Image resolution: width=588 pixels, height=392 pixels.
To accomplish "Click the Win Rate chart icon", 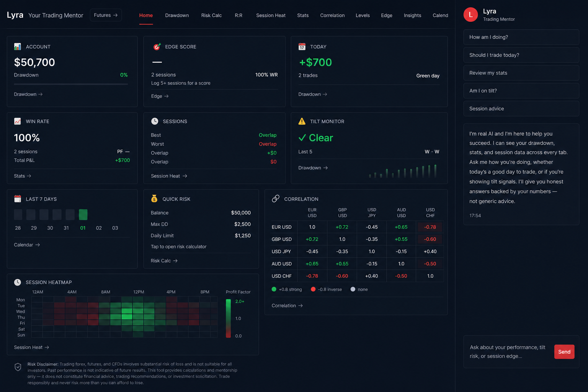I will 18,121.
